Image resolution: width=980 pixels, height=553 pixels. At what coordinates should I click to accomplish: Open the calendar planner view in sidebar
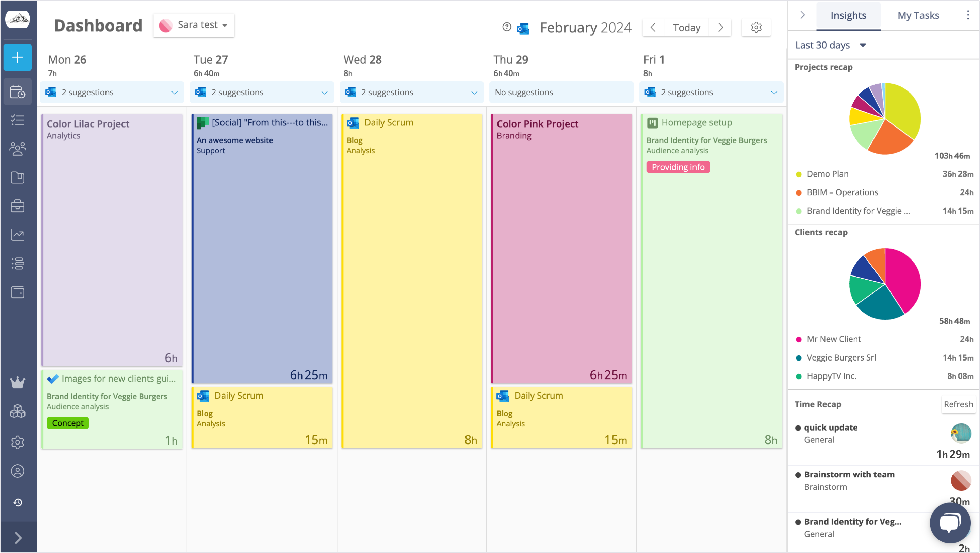pos(17,91)
